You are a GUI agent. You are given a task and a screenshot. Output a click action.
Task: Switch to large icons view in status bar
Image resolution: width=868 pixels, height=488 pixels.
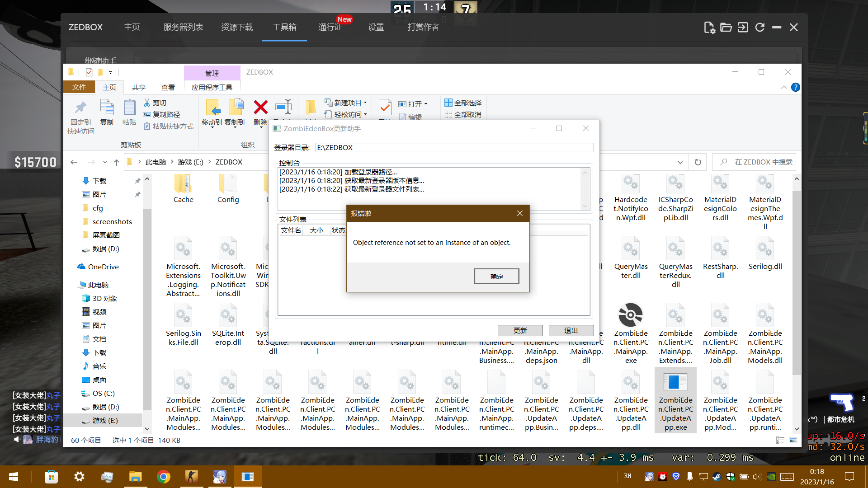(793, 440)
